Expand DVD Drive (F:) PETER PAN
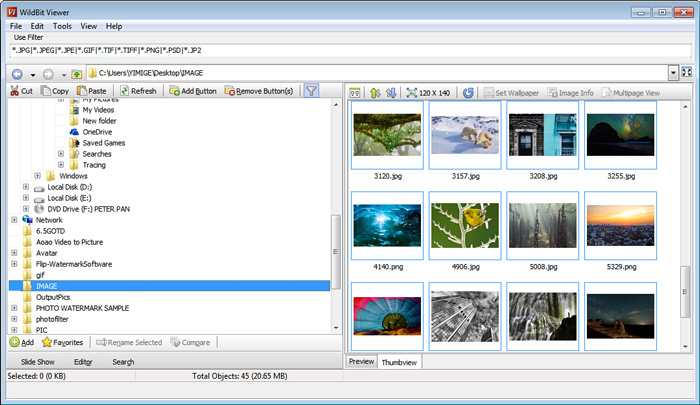Viewport: 700px width, 405px height. [x=26, y=209]
